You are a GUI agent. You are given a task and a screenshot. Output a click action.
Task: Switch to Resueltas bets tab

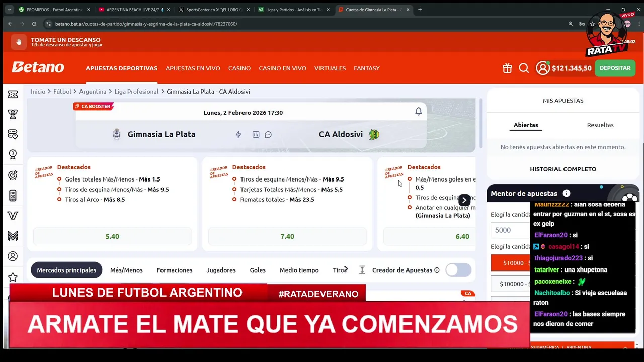click(x=600, y=125)
